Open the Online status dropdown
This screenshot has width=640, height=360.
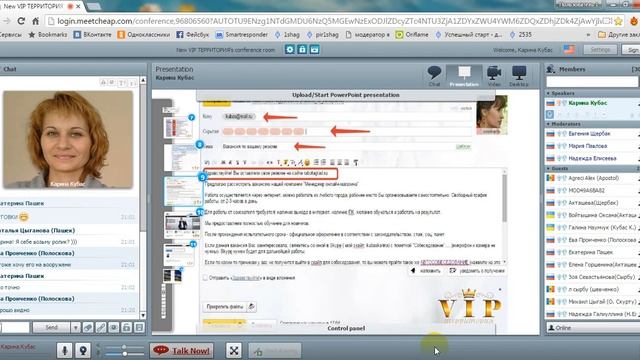pos(593,328)
